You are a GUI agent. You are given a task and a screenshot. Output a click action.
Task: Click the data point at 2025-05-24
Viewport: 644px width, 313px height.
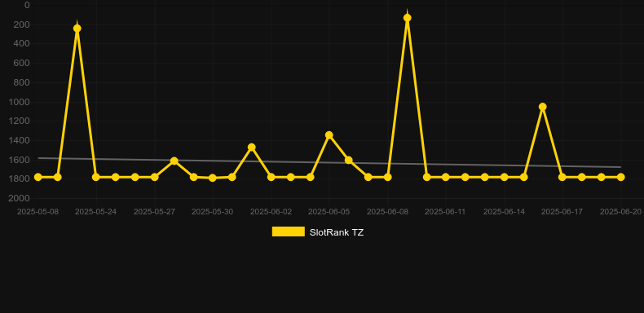96,177
